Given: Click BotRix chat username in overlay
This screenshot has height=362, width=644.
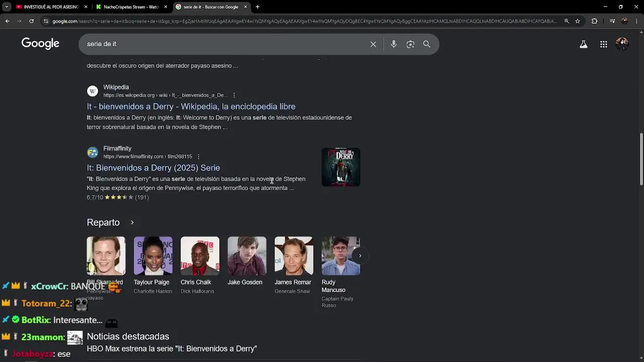Looking at the screenshot, I should pos(36,320).
